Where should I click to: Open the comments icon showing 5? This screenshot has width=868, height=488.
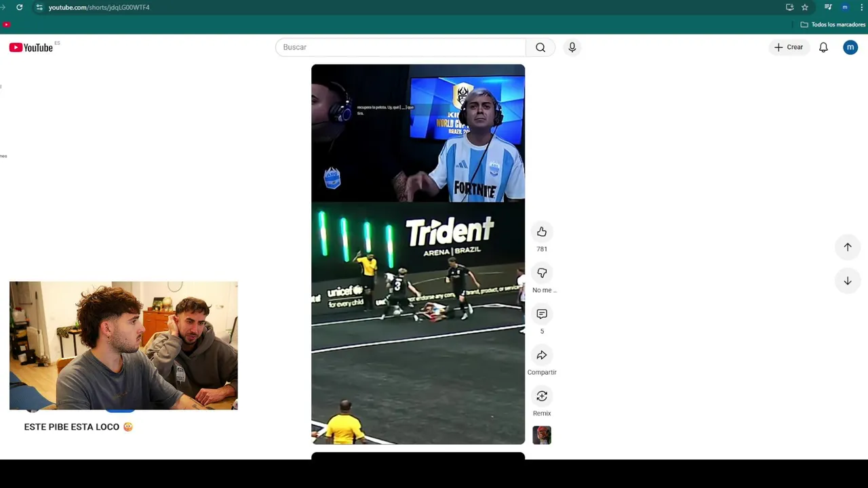pos(542,314)
